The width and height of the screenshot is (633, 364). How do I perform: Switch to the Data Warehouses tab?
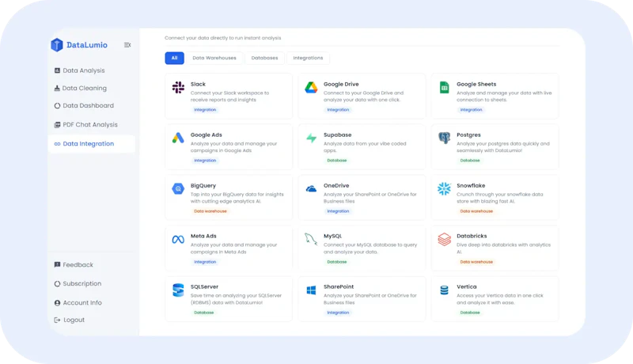pos(214,58)
